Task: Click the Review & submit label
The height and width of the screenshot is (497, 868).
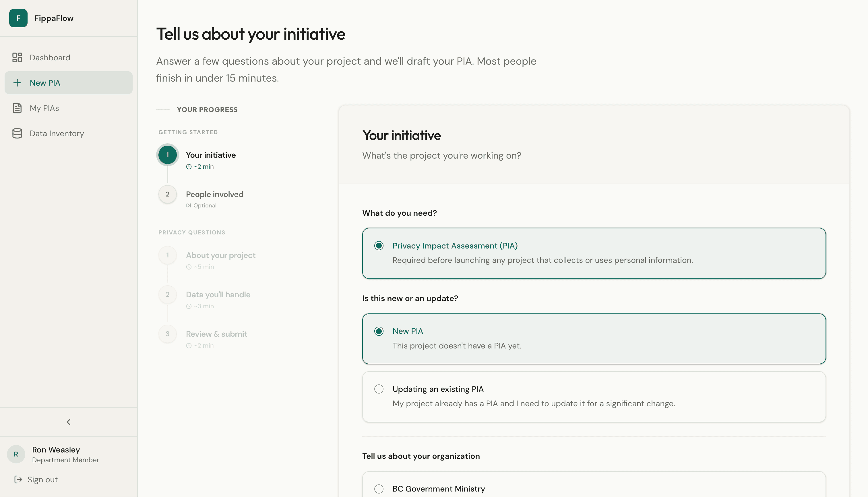Action: coord(216,334)
